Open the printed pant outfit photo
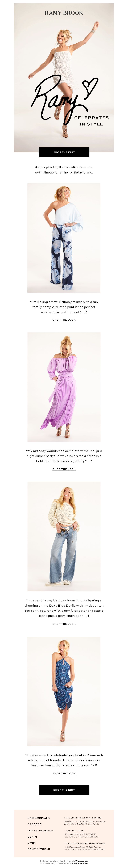128x868 pixels. 64,238
